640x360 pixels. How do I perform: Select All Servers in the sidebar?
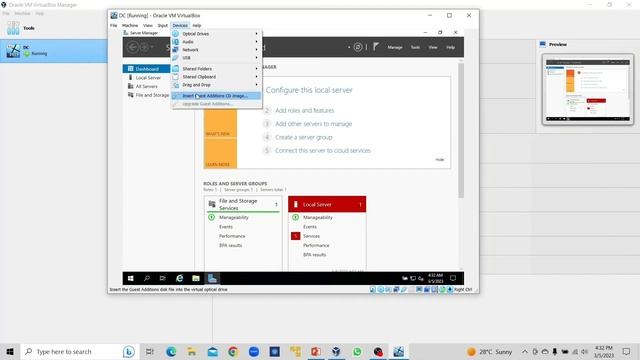click(146, 86)
